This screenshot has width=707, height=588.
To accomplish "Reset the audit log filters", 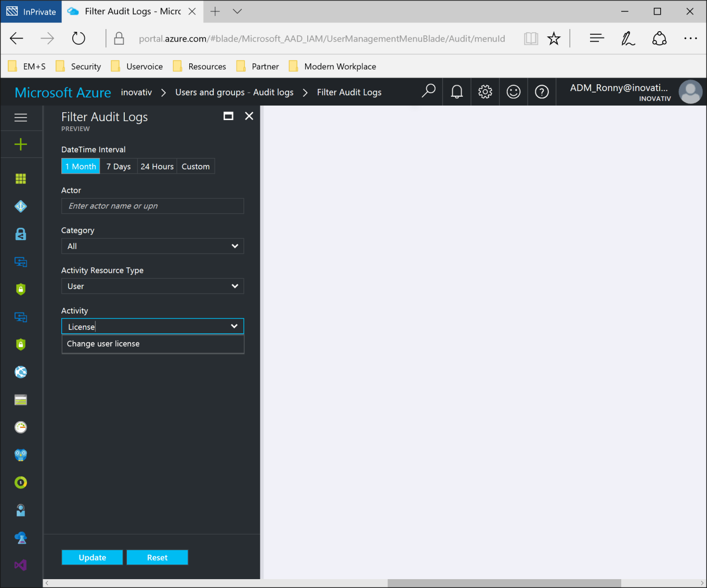I will tap(157, 557).
